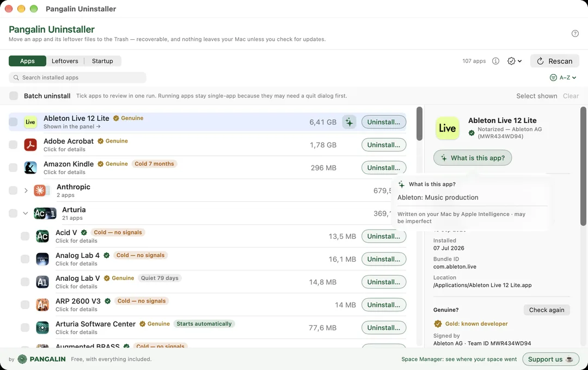Click the Rescan button
Screen dimensions: 588x370
point(555,61)
